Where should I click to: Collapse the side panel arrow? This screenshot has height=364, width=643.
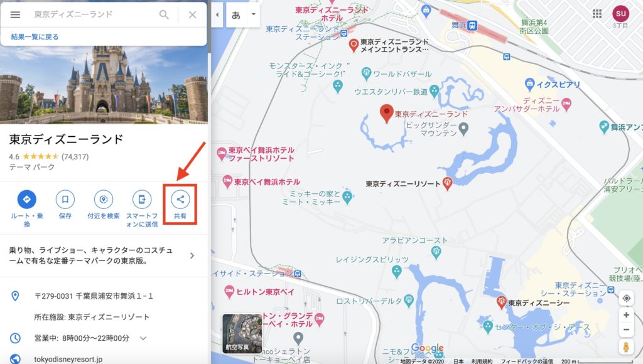(x=217, y=15)
